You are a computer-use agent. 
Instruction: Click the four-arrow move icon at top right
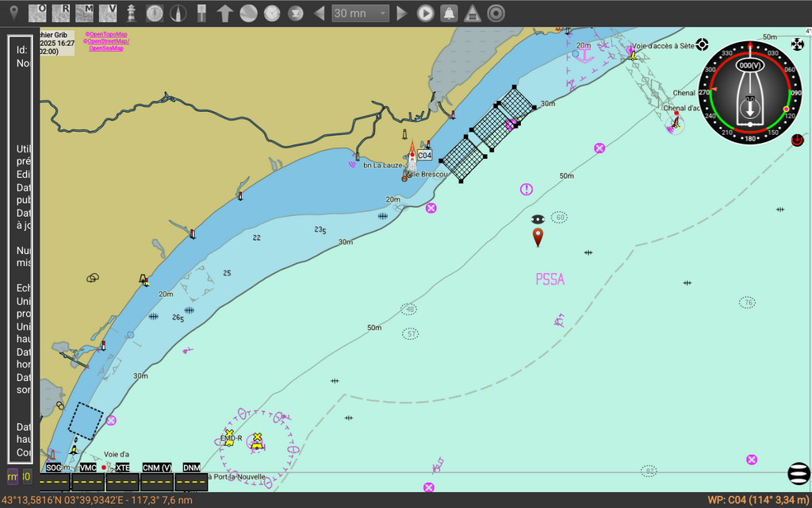[x=798, y=44]
